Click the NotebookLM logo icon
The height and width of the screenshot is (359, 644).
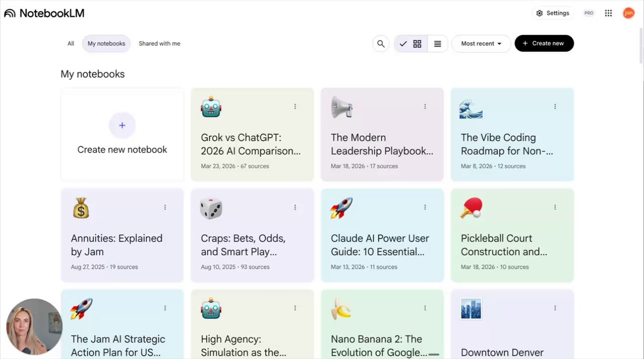(x=10, y=14)
